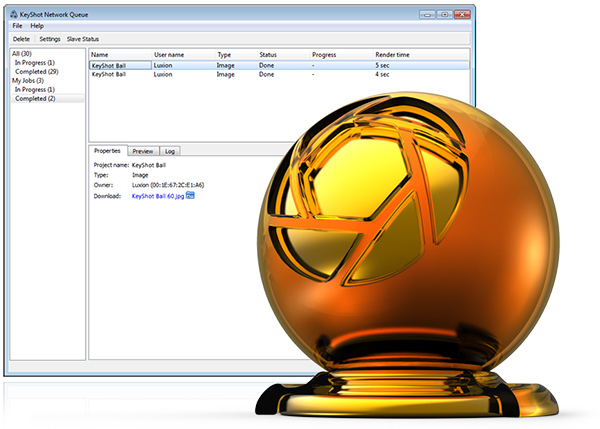The height and width of the screenshot is (429, 600).
Task: Switch to the Properties tab
Action: [107, 151]
